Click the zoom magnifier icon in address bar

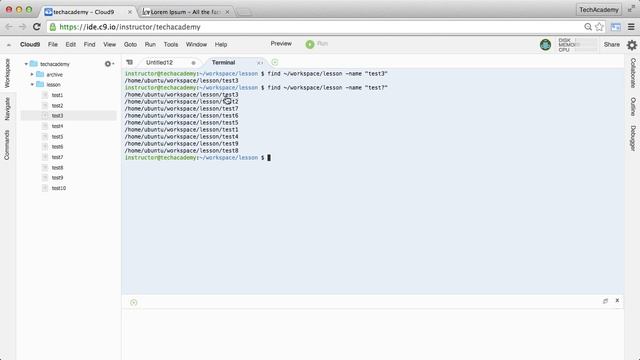[x=588, y=27]
